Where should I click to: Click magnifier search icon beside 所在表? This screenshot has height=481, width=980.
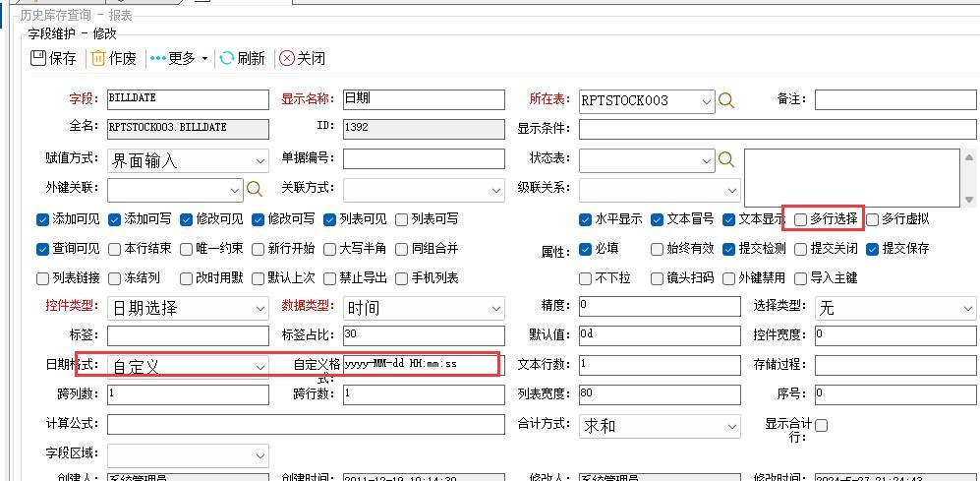pos(725,100)
